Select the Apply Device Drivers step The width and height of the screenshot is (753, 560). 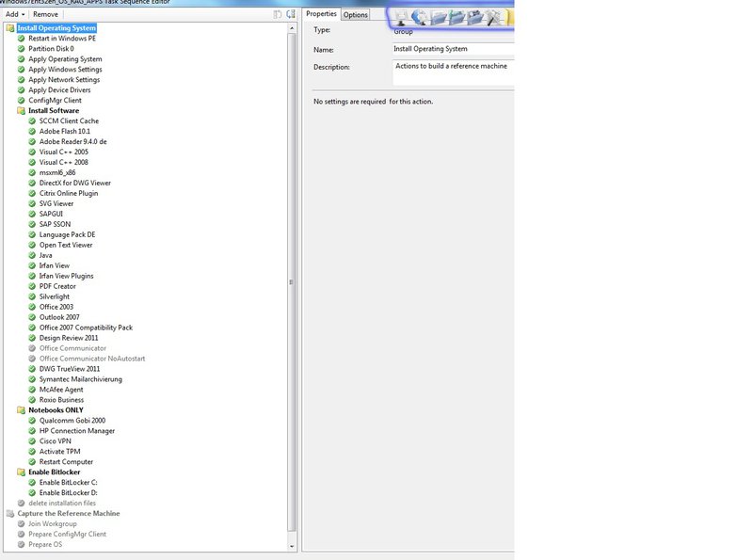(59, 89)
